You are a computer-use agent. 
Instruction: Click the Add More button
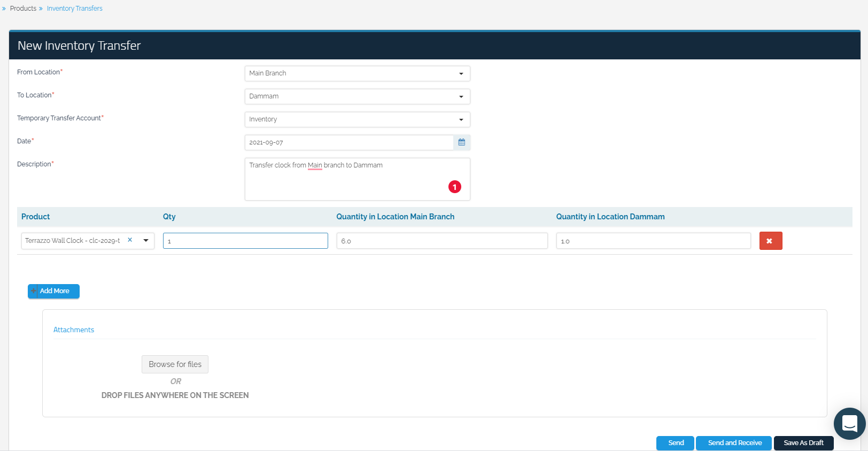(53, 291)
